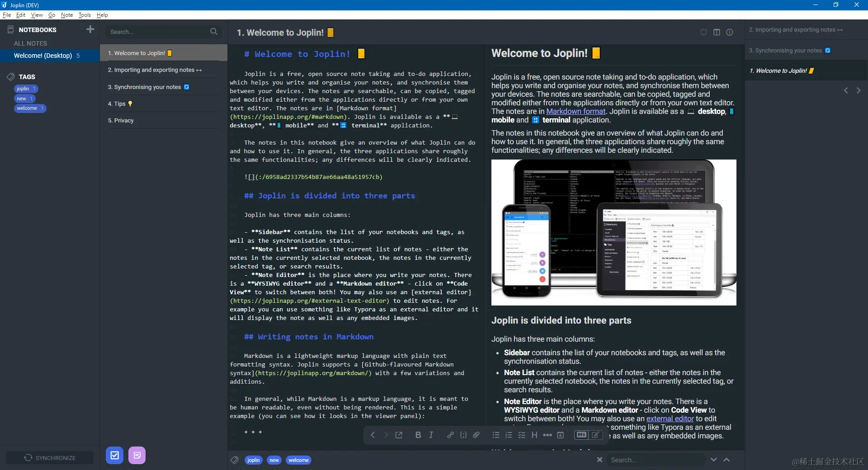This screenshot has width=868, height=470.
Task: Jump to the next search match with the down chevron
Action: tap(714, 460)
